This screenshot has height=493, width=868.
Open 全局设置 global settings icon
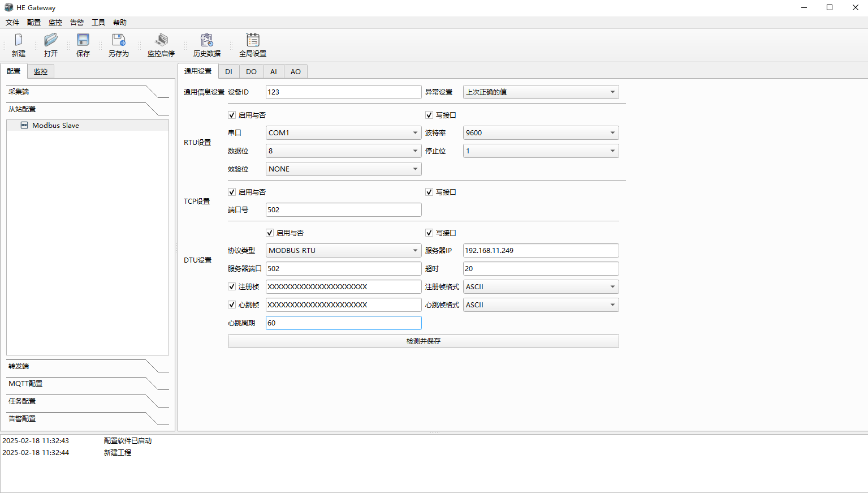(253, 40)
